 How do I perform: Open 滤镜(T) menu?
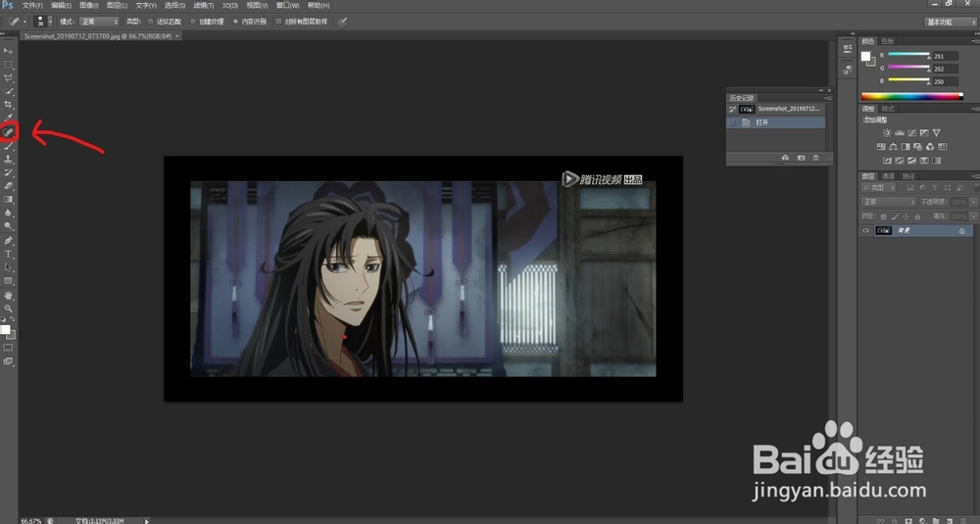coord(204,6)
